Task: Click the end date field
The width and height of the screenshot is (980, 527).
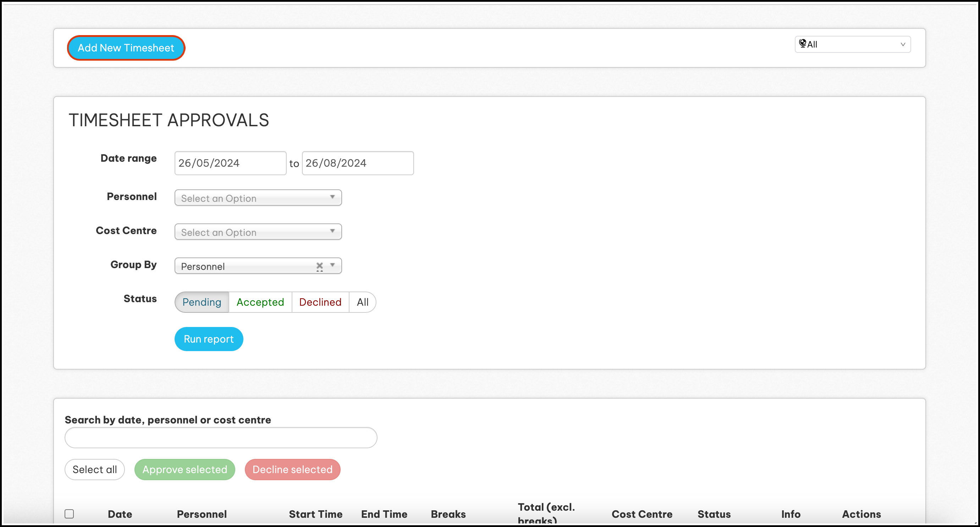Action: point(357,163)
